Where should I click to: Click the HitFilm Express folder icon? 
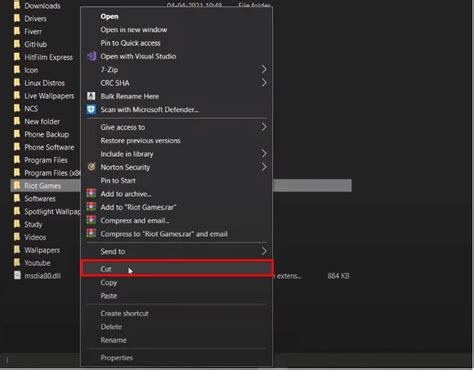coord(17,57)
